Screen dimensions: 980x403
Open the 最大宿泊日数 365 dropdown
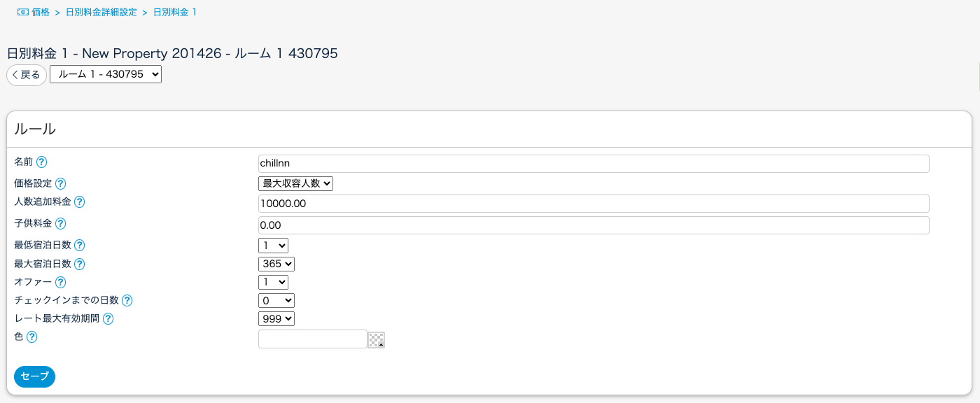click(x=276, y=264)
